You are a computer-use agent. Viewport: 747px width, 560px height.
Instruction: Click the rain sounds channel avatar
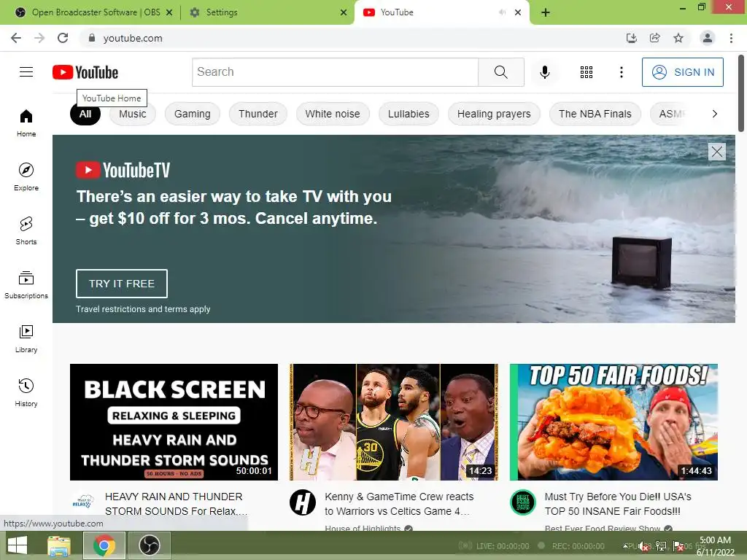[83, 502]
